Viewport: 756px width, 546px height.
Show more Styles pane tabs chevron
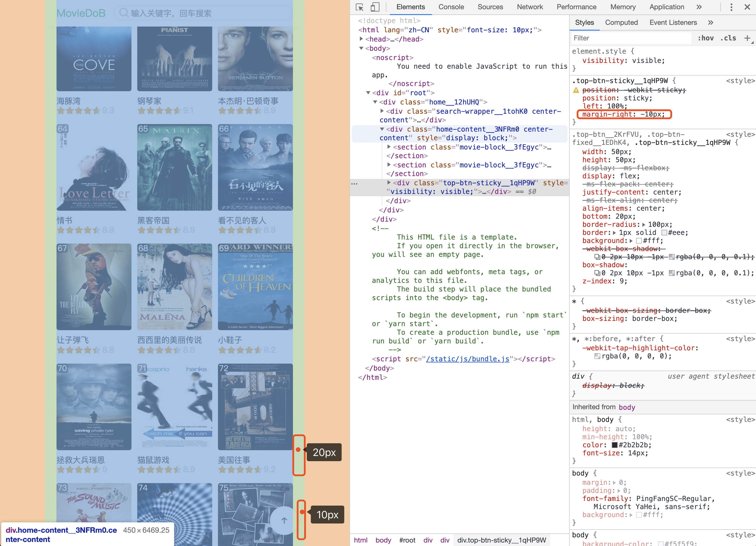pyautogui.click(x=710, y=22)
